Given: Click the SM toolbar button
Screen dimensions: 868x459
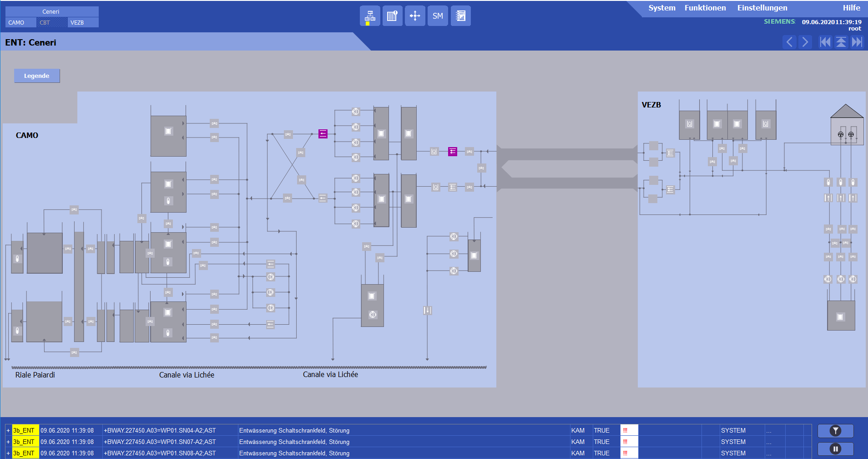Looking at the screenshot, I should [438, 16].
